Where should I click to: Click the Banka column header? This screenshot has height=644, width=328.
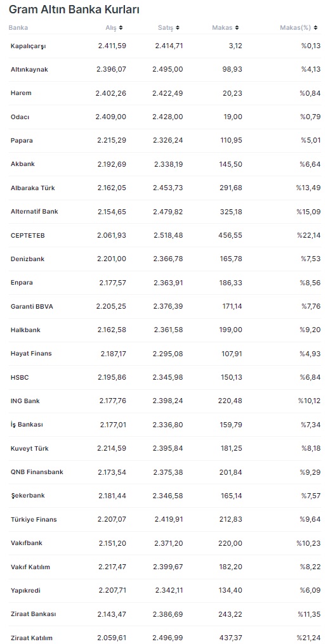(18, 28)
